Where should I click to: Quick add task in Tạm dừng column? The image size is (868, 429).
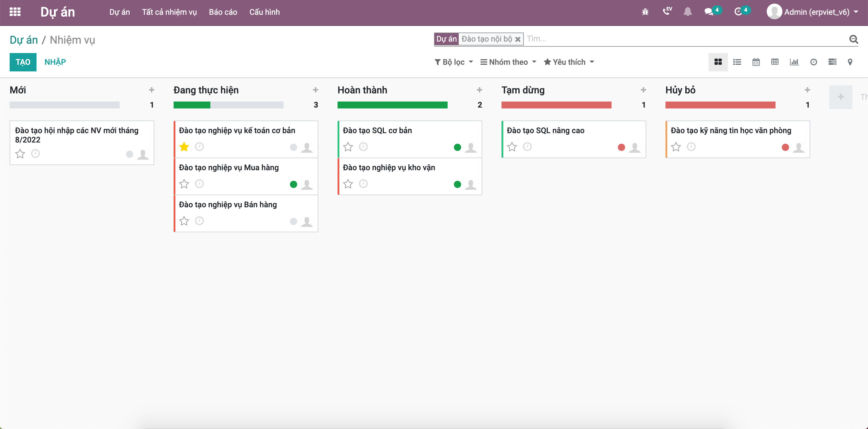[643, 90]
